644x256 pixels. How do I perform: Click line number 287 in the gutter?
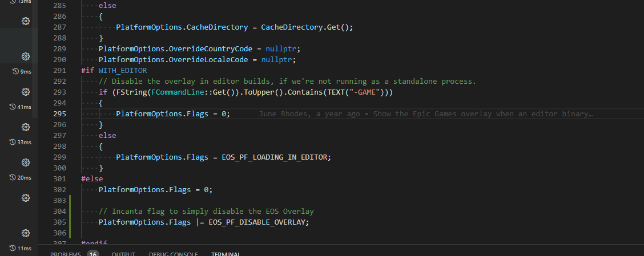pos(59,27)
